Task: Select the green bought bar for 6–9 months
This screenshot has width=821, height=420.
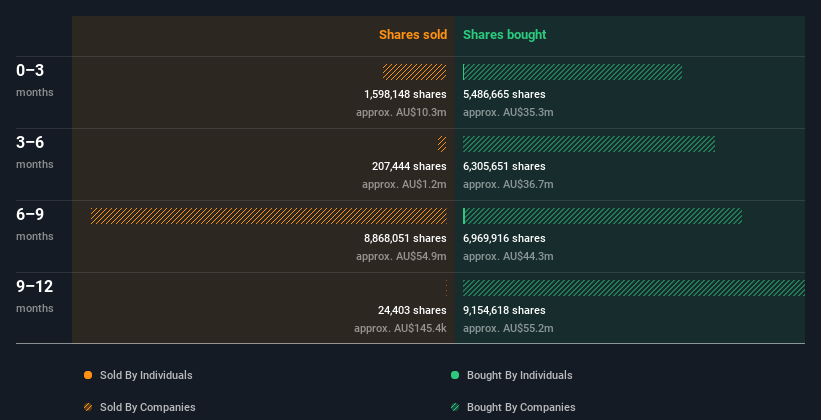Action: click(603, 216)
